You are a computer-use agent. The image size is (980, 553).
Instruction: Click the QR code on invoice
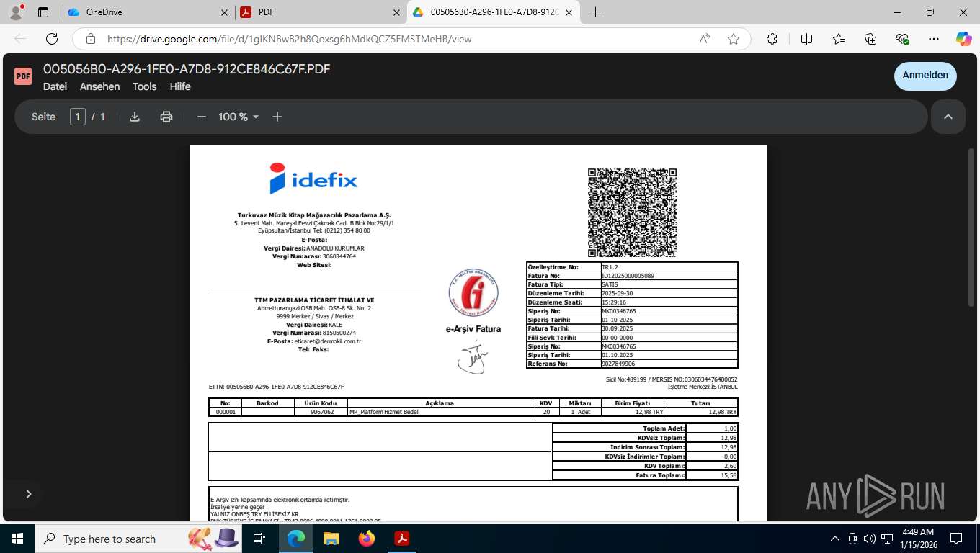[x=632, y=212]
